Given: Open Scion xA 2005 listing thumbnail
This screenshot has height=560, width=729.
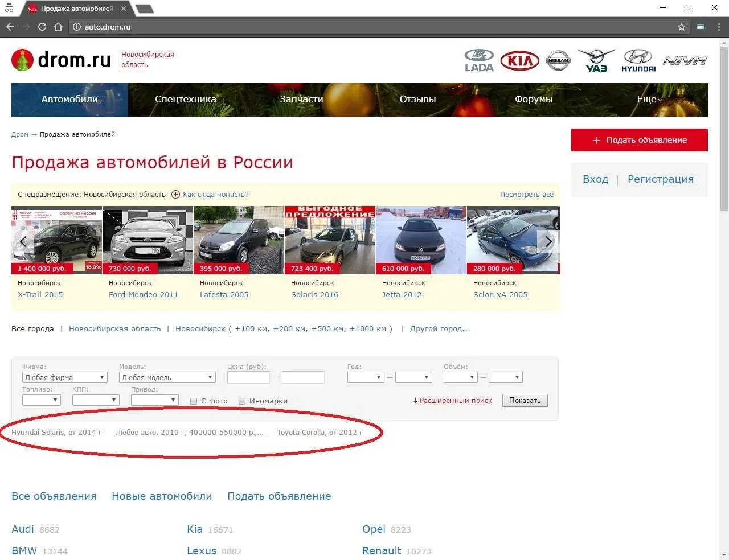Looking at the screenshot, I should (512, 240).
